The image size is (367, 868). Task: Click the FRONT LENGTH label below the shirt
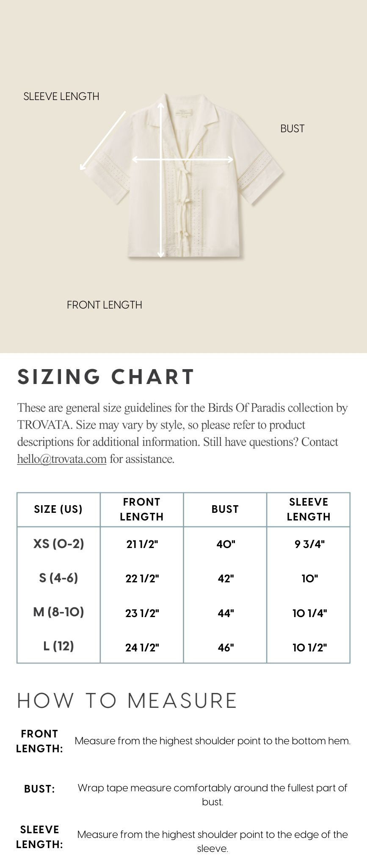[104, 305]
